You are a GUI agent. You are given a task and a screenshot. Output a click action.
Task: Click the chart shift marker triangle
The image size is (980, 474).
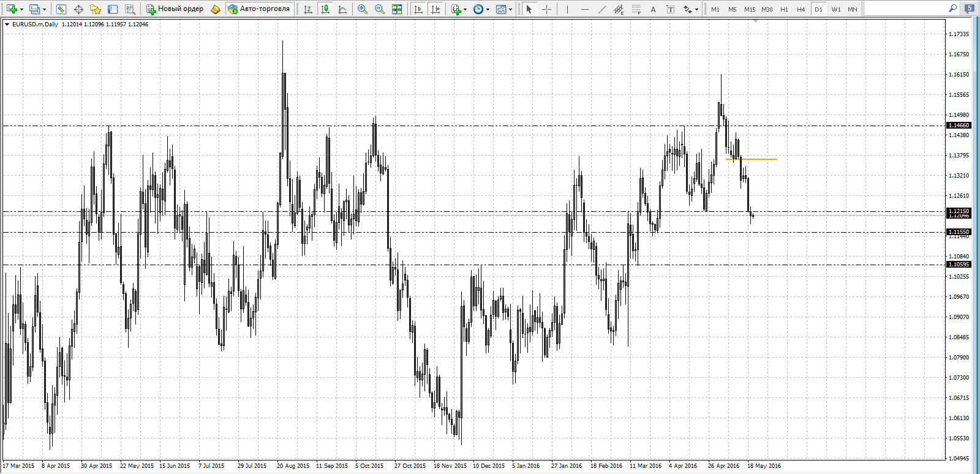[756, 21]
